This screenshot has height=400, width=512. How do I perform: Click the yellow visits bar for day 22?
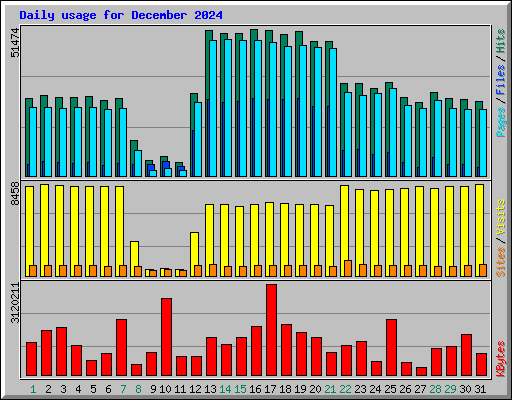click(x=344, y=231)
